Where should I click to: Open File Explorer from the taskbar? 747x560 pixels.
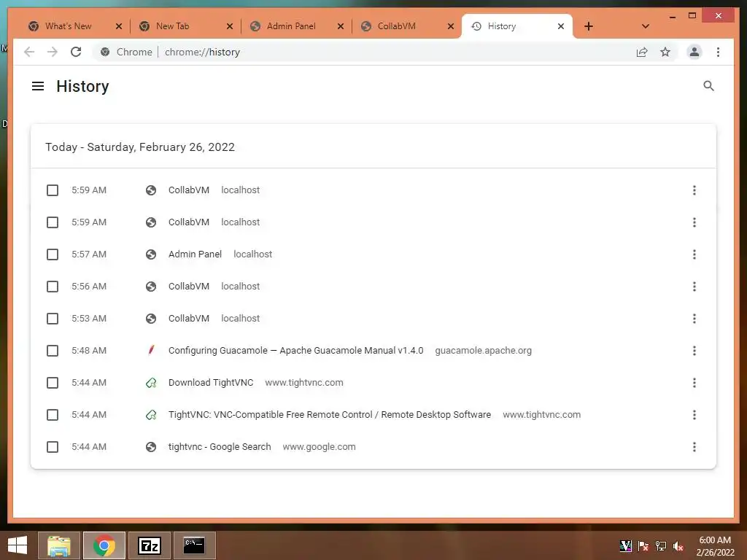tap(59, 545)
